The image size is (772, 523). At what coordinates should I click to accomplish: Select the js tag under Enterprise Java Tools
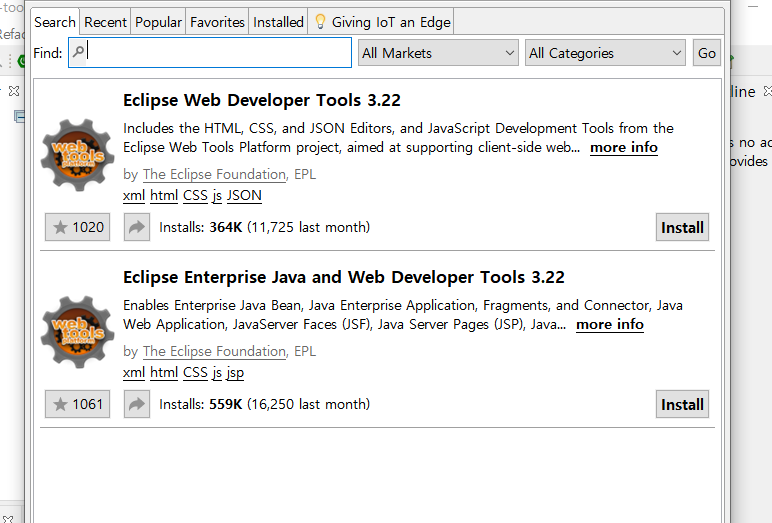coord(217,372)
